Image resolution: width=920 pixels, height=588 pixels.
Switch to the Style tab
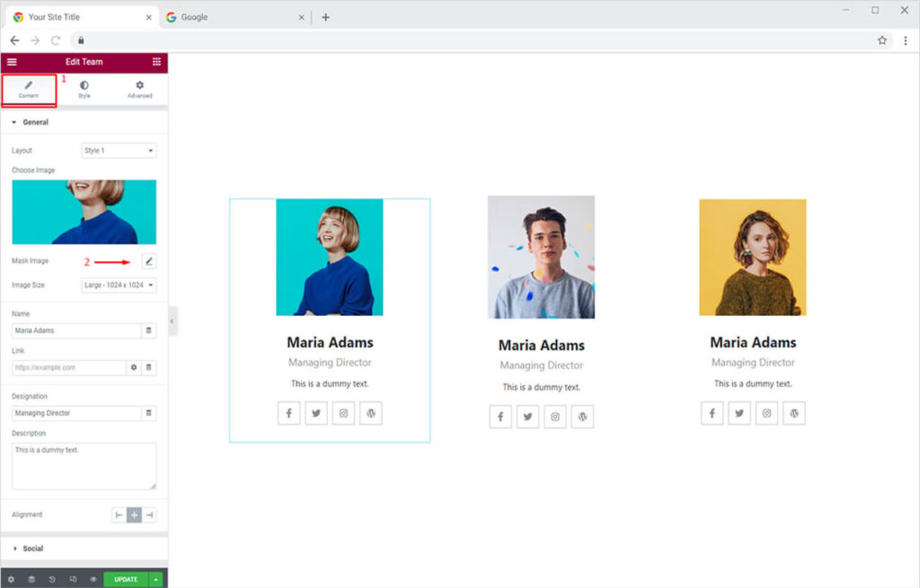pyautogui.click(x=84, y=89)
